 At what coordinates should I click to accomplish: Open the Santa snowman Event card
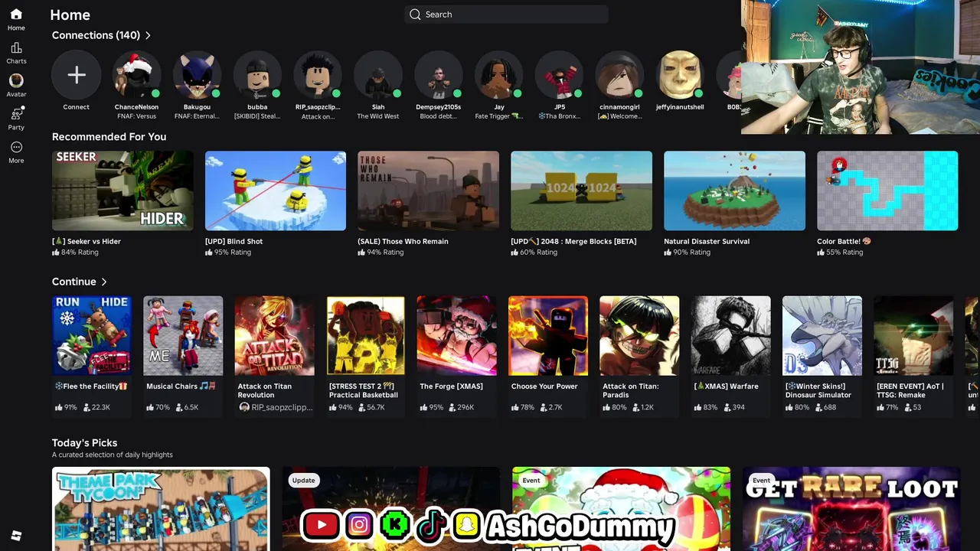[621, 509]
